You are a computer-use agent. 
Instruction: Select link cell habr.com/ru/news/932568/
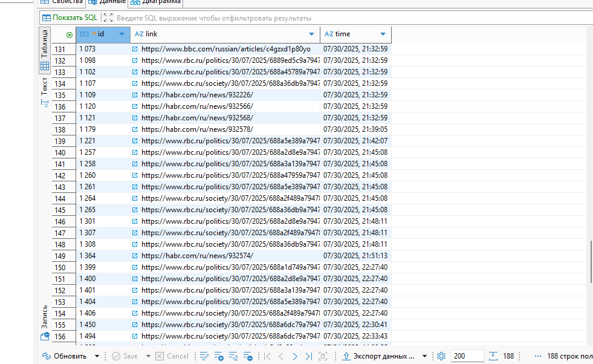225,118
